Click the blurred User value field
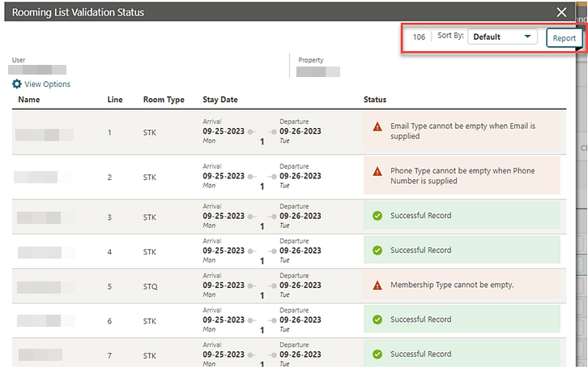This screenshot has height=369, width=588. (x=37, y=70)
